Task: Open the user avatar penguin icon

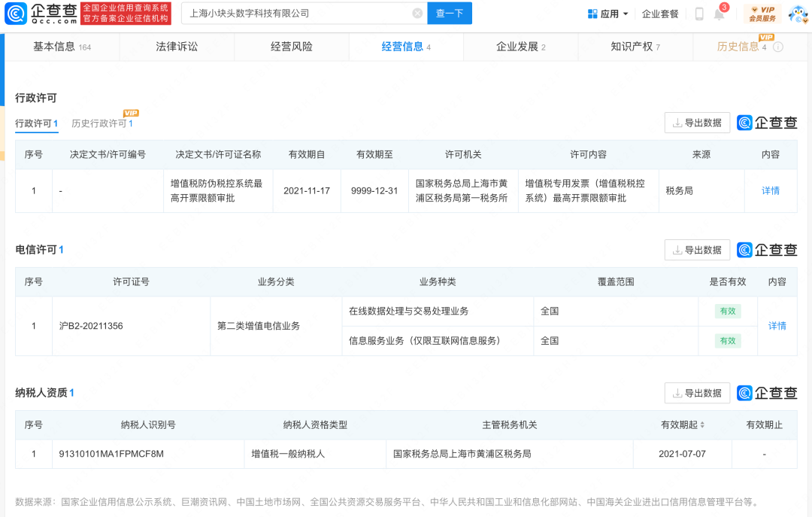Action: pos(798,14)
